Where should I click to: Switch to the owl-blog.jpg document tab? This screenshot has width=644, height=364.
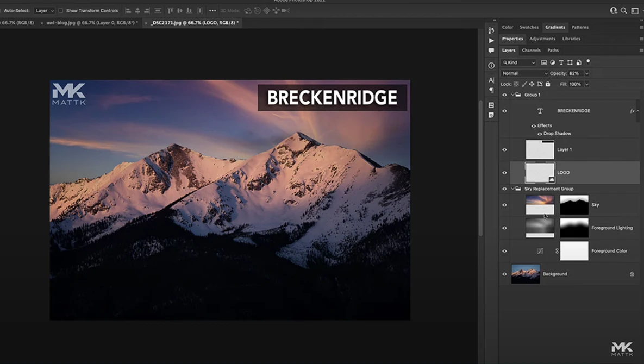click(x=92, y=23)
